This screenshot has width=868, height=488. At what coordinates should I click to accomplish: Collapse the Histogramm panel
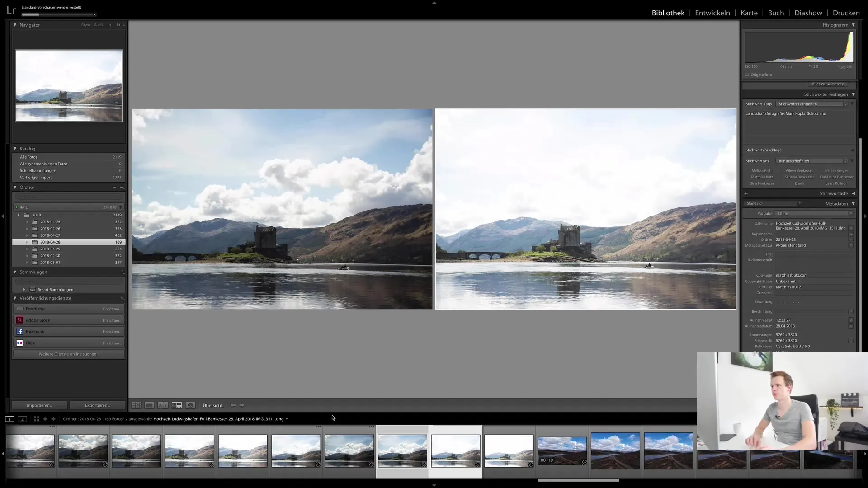point(853,25)
